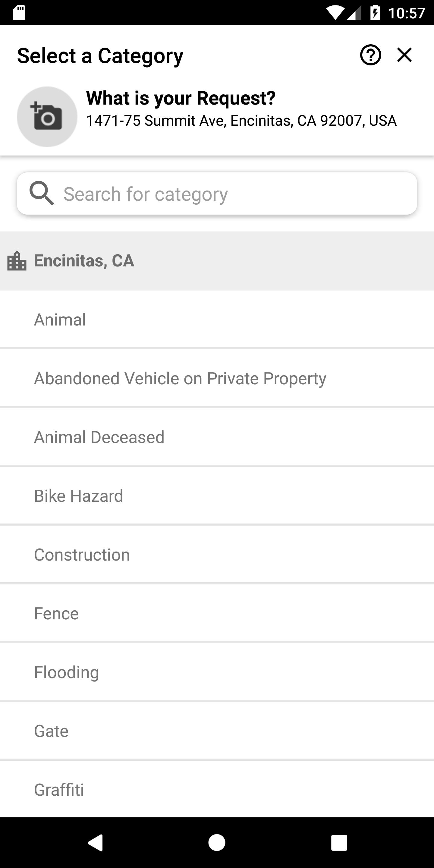Select the Animal Deceased category

point(217,437)
